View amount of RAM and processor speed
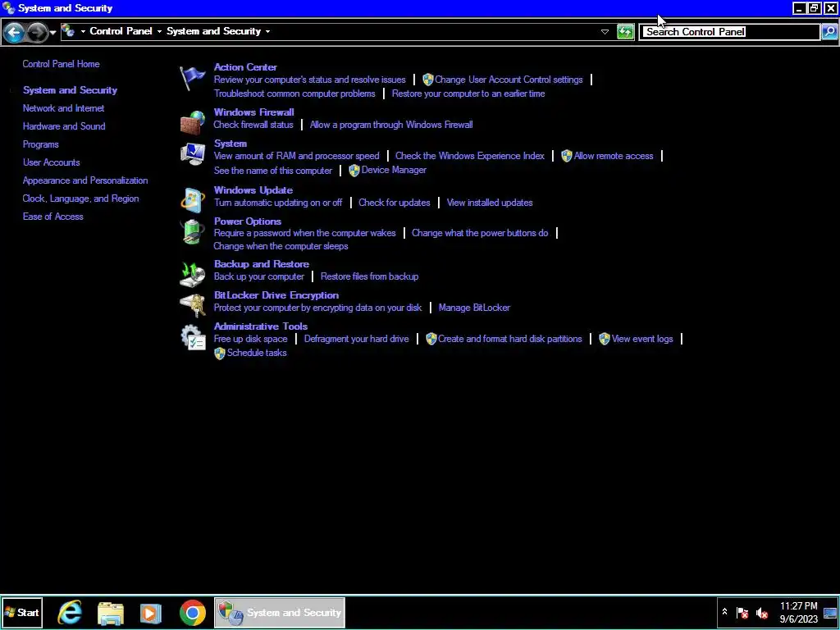Viewport: 840px width, 630px height. (296, 156)
